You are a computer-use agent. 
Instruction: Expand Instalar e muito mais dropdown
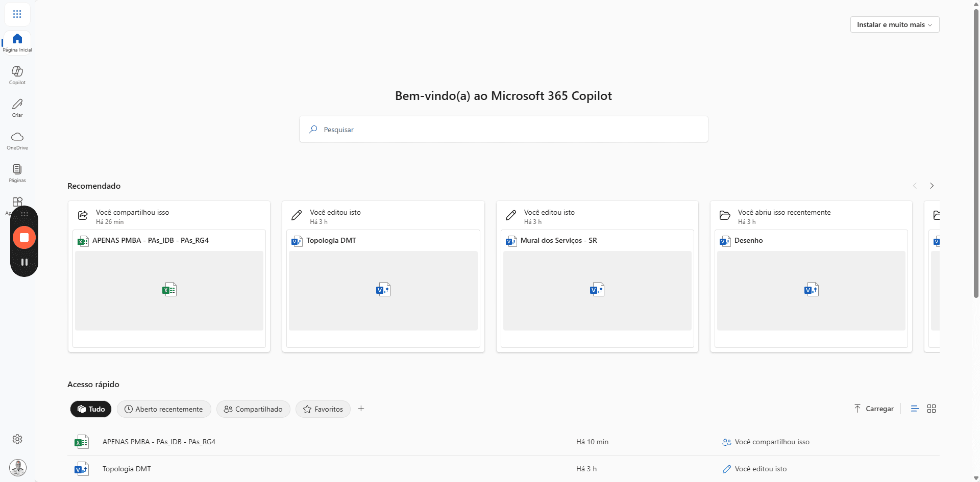pos(895,24)
